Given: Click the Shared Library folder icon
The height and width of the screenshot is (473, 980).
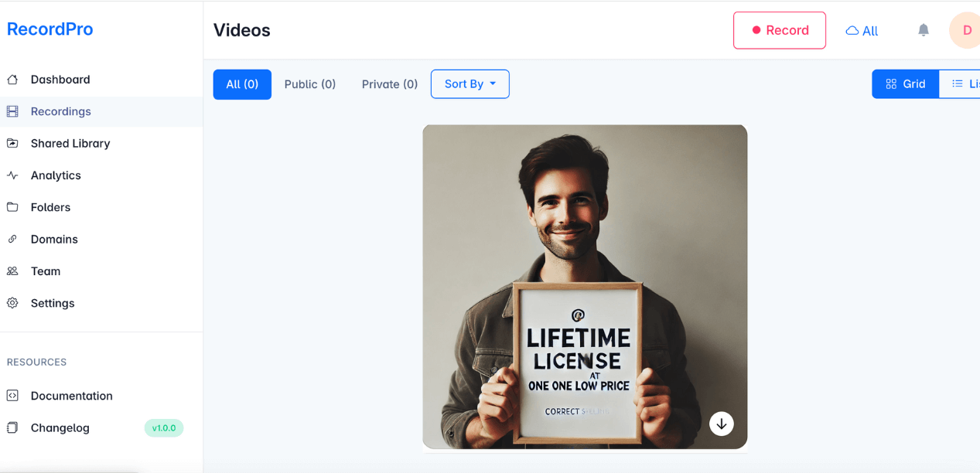Looking at the screenshot, I should tap(12, 143).
